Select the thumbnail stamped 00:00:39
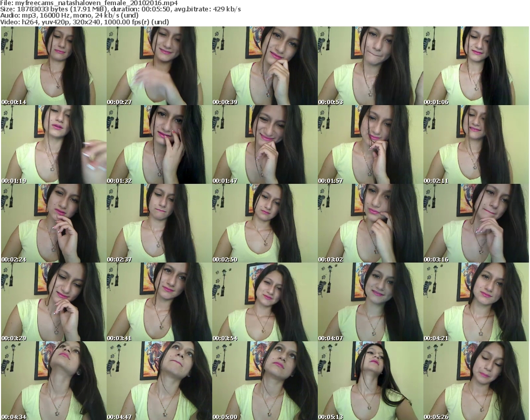 (x=264, y=66)
